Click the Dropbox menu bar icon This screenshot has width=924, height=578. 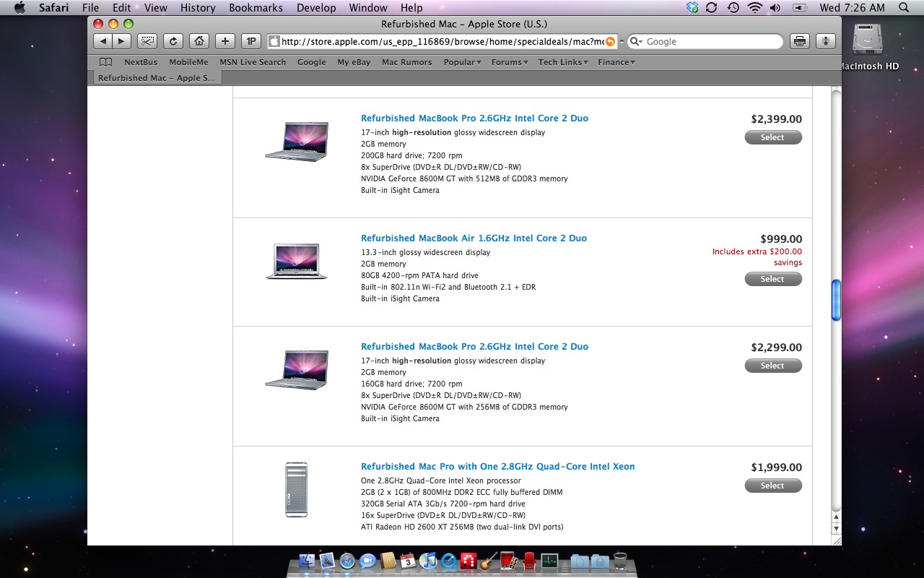coord(692,8)
